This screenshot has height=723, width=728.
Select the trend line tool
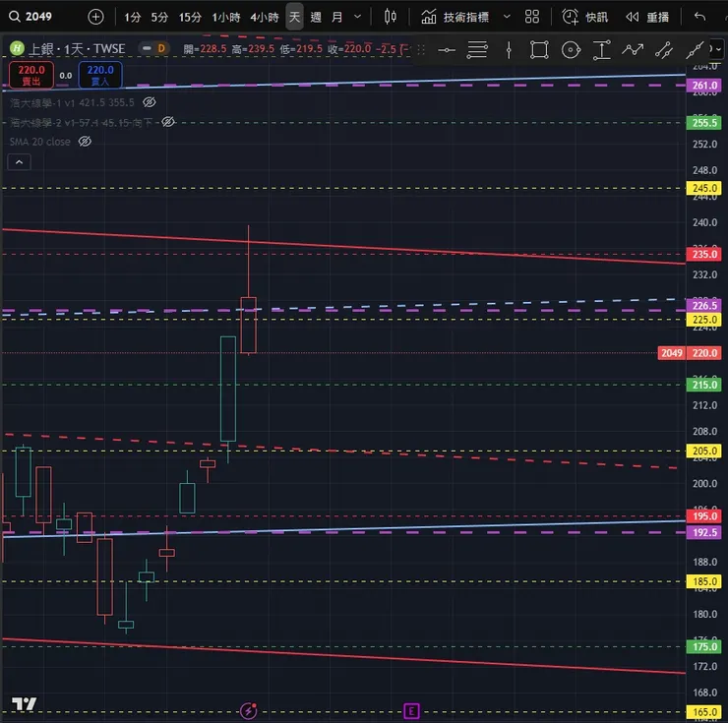pyautogui.click(x=695, y=50)
